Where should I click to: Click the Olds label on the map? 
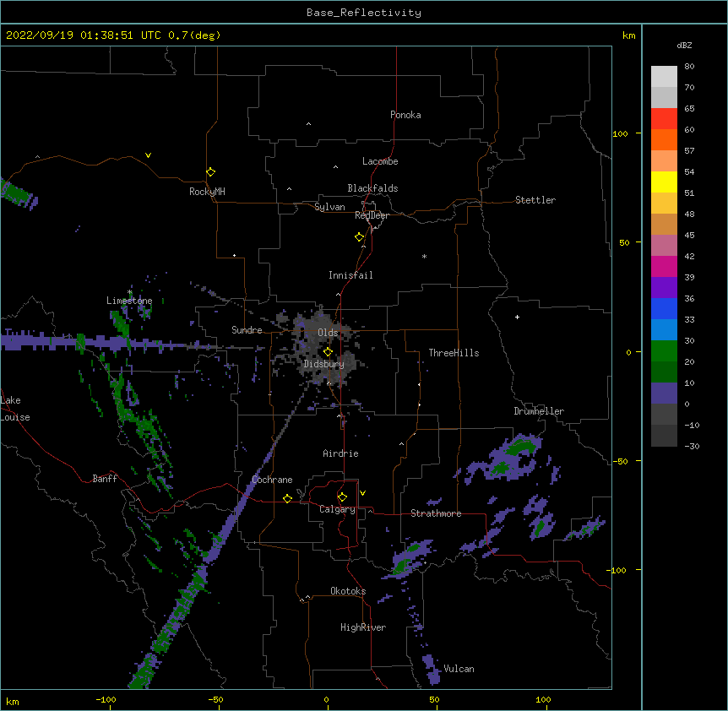pyautogui.click(x=328, y=333)
